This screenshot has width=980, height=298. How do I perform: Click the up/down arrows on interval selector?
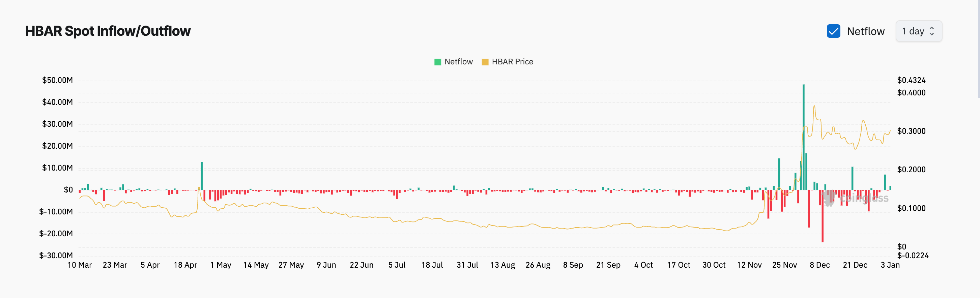point(932,31)
